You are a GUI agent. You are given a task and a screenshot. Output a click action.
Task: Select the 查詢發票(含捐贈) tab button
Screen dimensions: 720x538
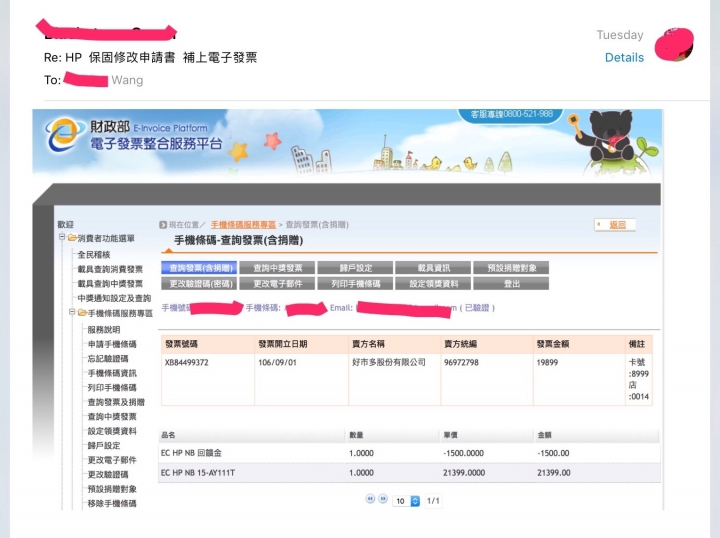click(x=199, y=268)
